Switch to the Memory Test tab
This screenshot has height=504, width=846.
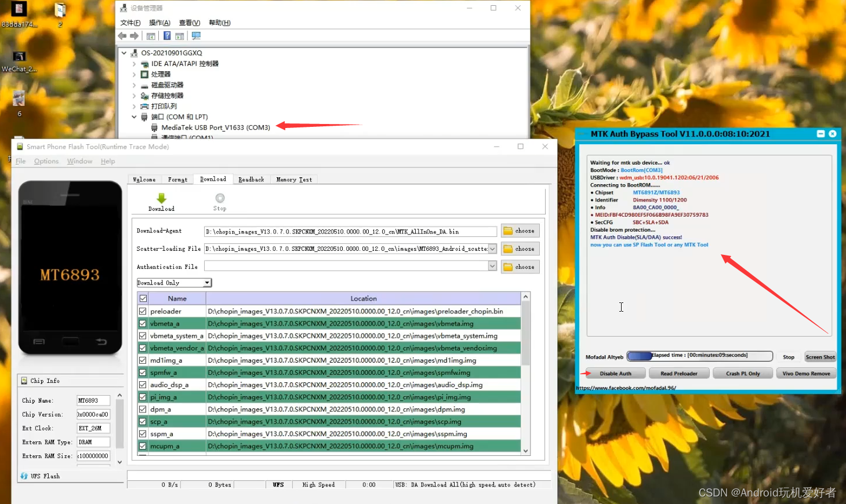[294, 180]
